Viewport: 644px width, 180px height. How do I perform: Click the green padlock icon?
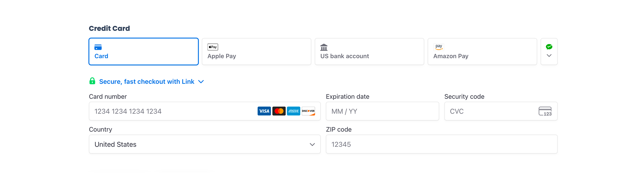coord(92,81)
